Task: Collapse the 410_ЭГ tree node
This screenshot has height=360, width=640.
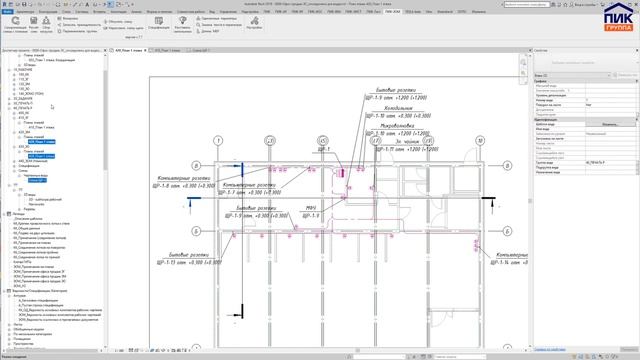Action: [x=14, y=118]
